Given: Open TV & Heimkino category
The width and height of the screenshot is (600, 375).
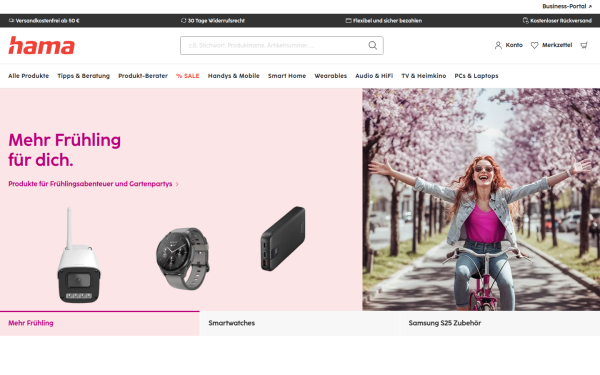Looking at the screenshot, I should [x=424, y=76].
